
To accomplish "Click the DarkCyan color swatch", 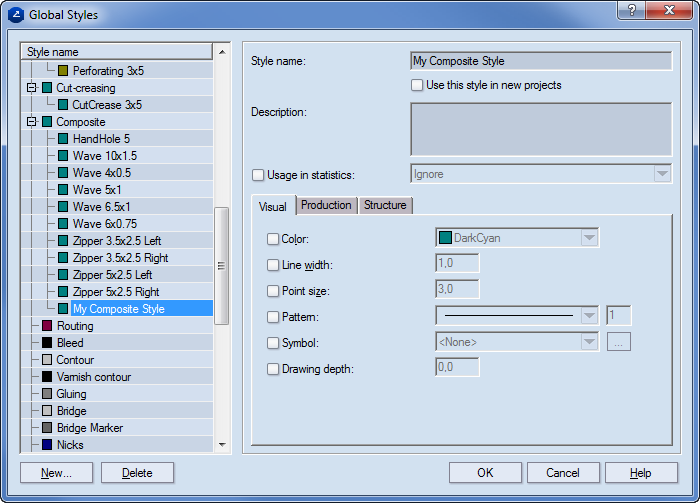I will tap(445, 238).
